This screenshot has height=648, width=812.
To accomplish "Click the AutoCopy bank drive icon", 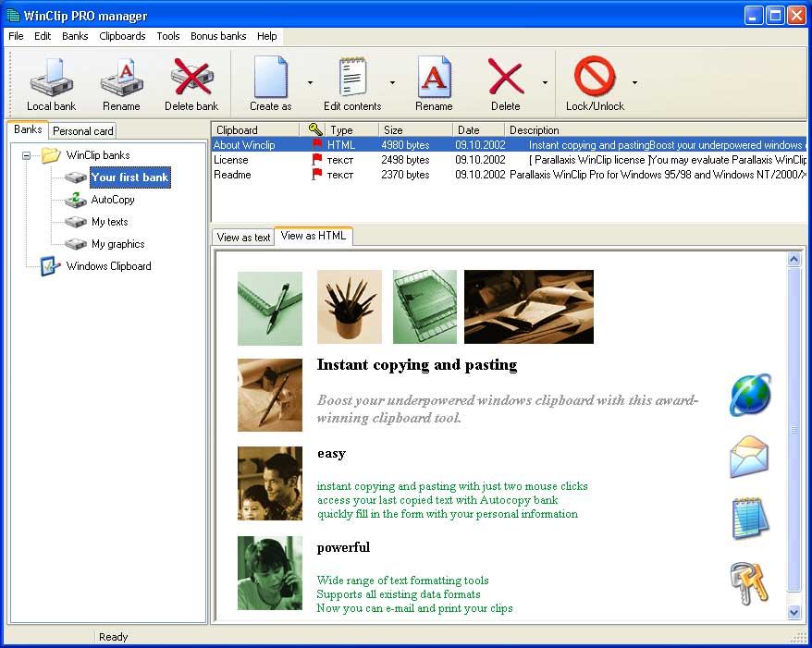I will (x=76, y=200).
